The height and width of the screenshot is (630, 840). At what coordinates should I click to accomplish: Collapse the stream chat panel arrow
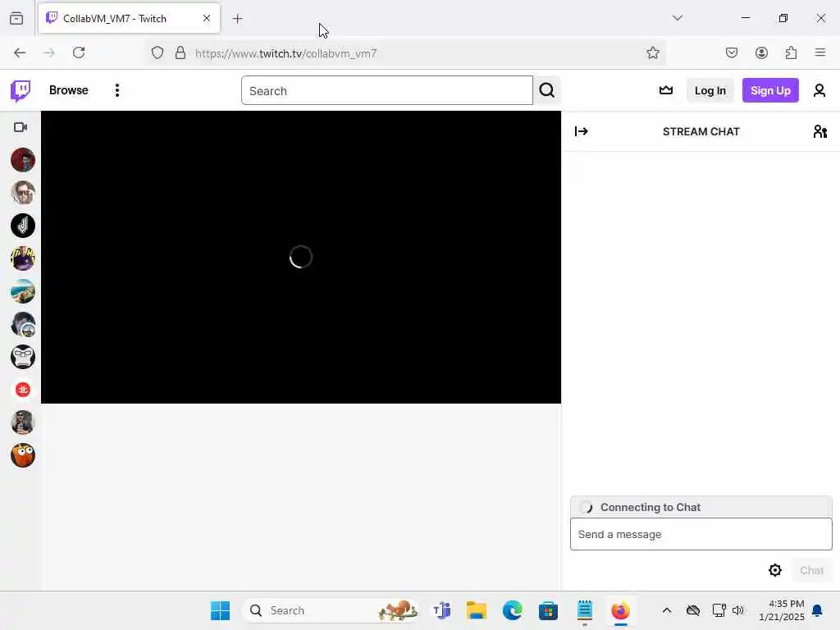pyautogui.click(x=582, y=131)
